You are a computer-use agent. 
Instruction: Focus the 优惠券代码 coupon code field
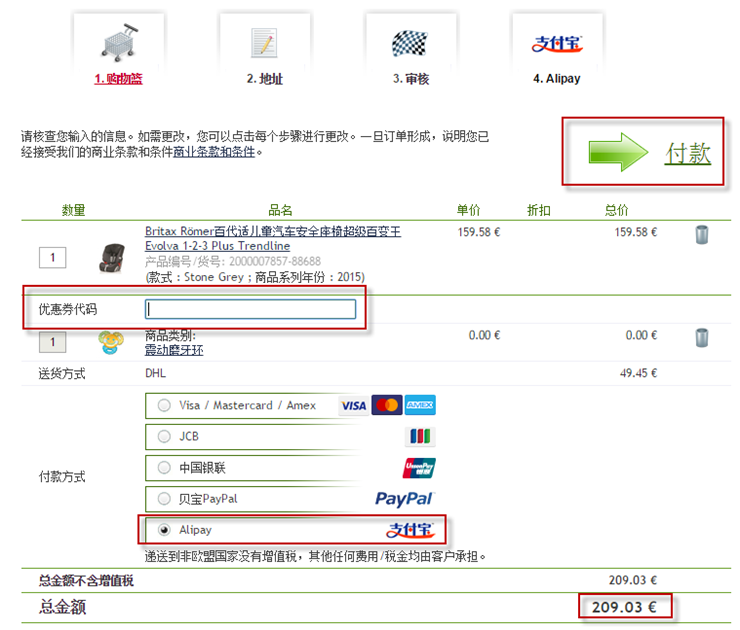point(250,309)
